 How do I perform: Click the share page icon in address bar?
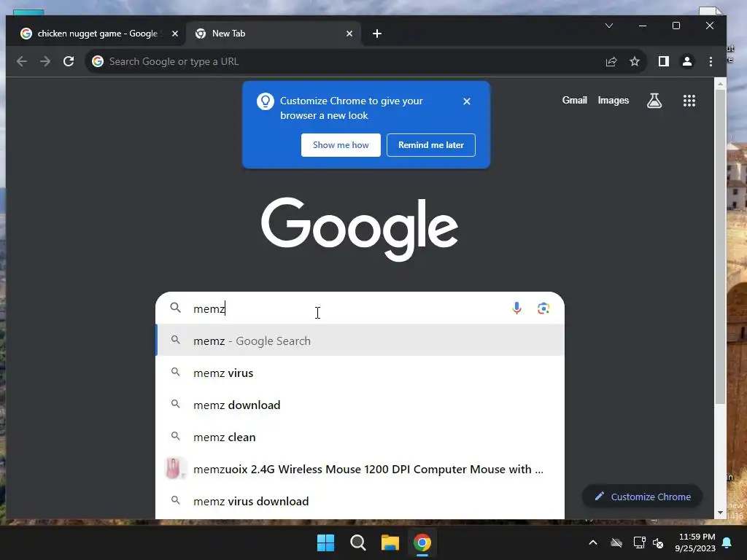[x=611, y=61]
